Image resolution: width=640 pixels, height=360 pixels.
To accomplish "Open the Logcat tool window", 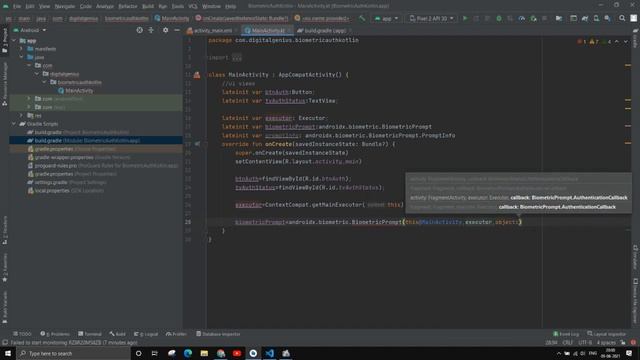I will coord(146,334).
